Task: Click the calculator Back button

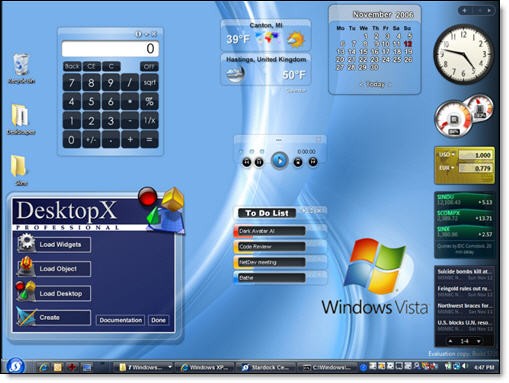Action: 72,66
